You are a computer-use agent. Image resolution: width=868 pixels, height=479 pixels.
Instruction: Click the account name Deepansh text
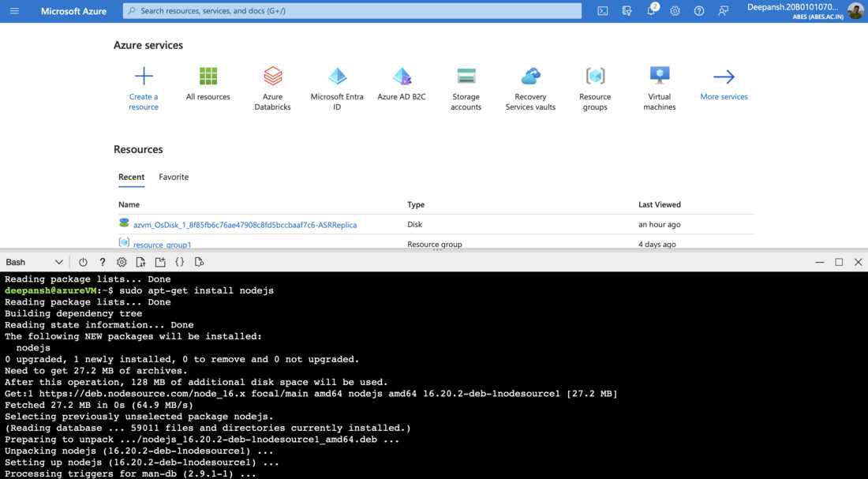tap(792, 7)
